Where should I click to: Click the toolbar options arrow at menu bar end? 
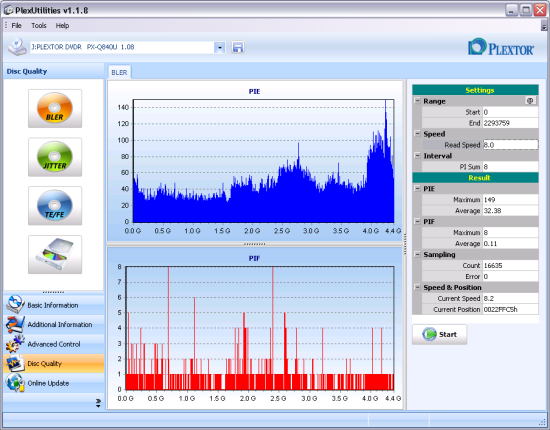coord(544,26)
